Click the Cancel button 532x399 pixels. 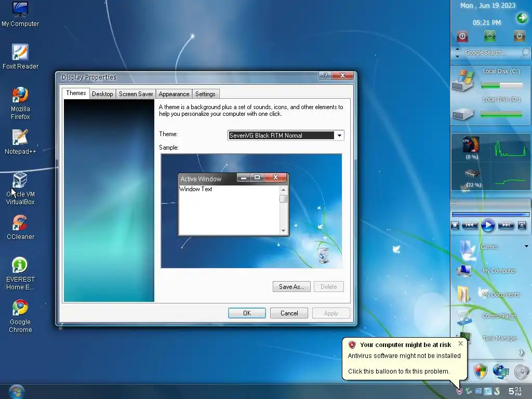[289, 313]
